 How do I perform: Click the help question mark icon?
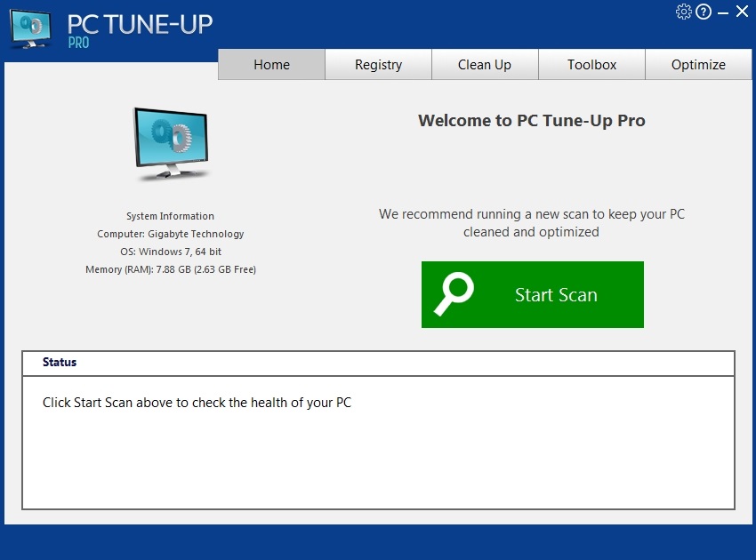pyautogui.click(x=703, y=12)
